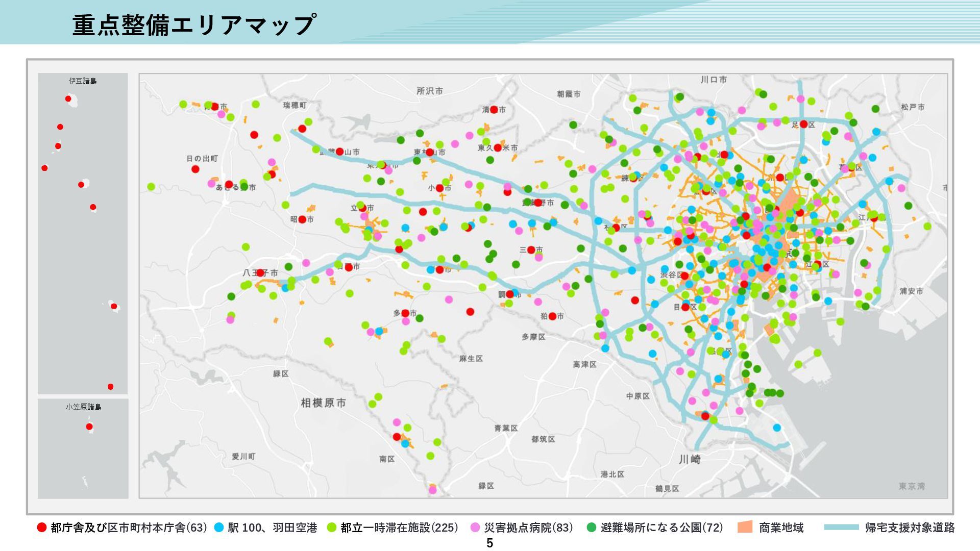Click the light green legend dot for 都立一時滞在施設

(x=332, y=528)
